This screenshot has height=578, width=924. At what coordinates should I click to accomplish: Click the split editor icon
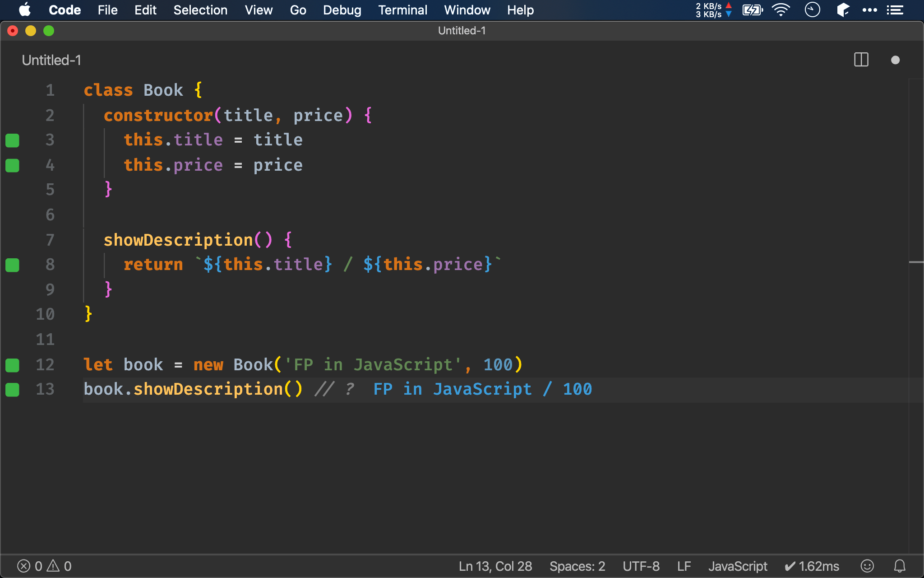tap(861, 60)
